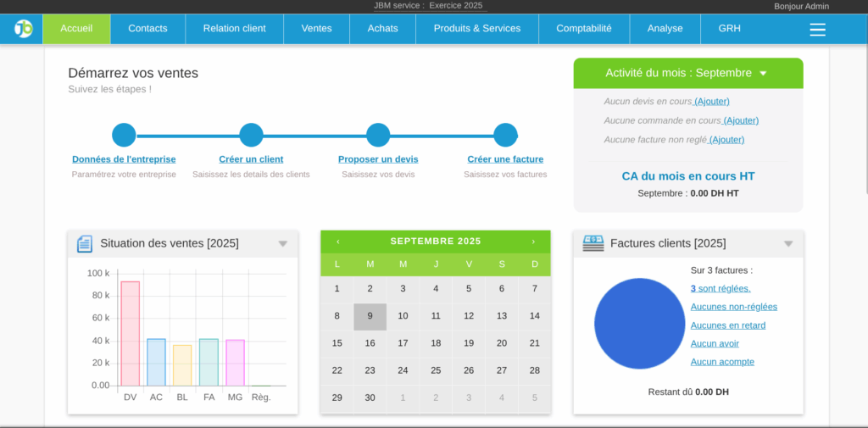
Task: Open the Créer un client link
Action: tap(251, 159)
